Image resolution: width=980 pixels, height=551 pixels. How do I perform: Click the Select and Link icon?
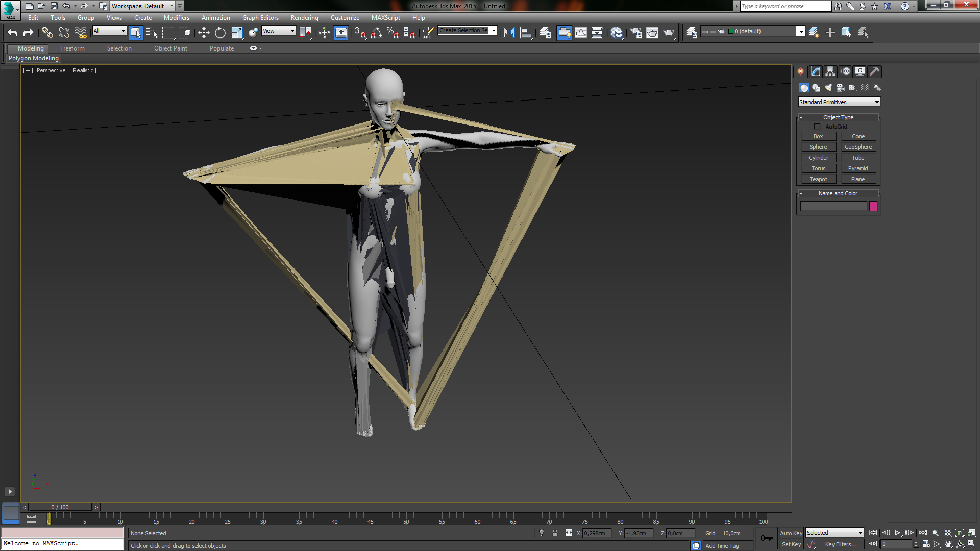(x=47, y=33)
